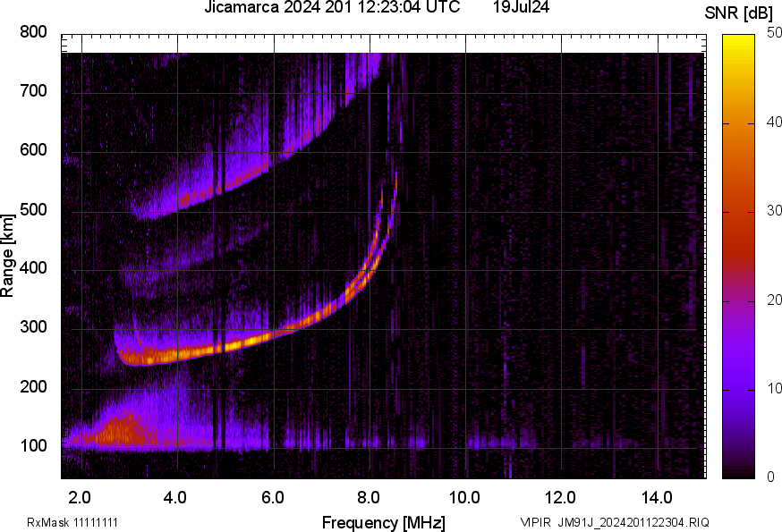Click the colorbar tick label '50'
Screen dimensions: 782x532
pyautogui.click(x=774, y=33)
